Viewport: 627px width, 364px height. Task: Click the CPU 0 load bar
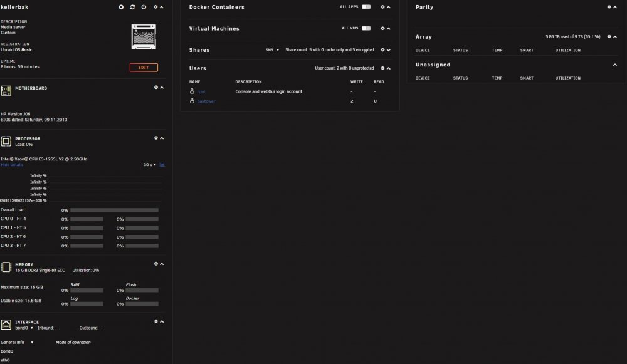pyautogui.click(x=87, y=219)
